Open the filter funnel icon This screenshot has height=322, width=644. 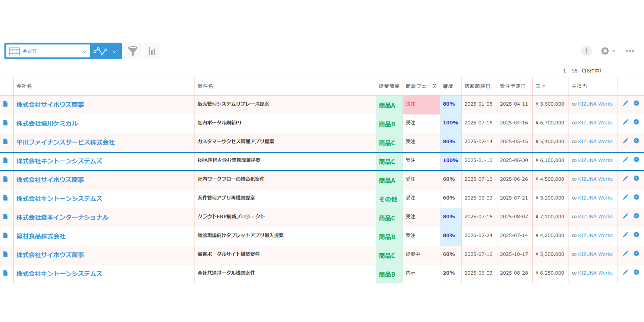(x=132, y=51)
